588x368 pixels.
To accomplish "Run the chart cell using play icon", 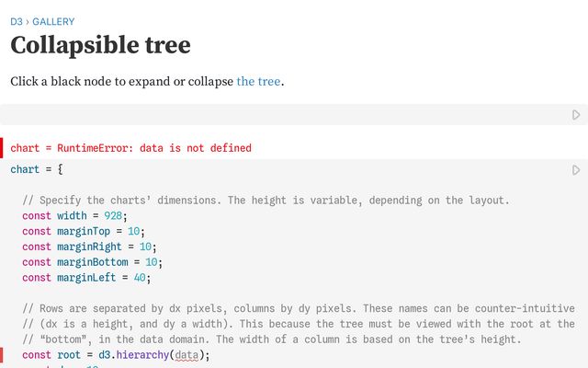I will [x=576, y=170].
